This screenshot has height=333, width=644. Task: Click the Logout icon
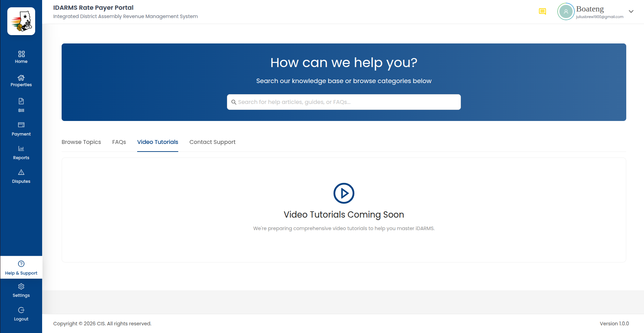coord(21,310)
